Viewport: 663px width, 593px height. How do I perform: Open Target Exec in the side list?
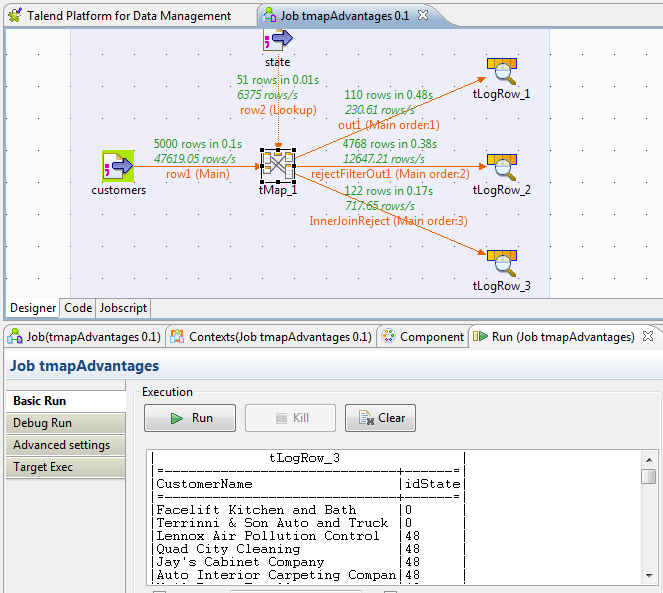(66, 467)
